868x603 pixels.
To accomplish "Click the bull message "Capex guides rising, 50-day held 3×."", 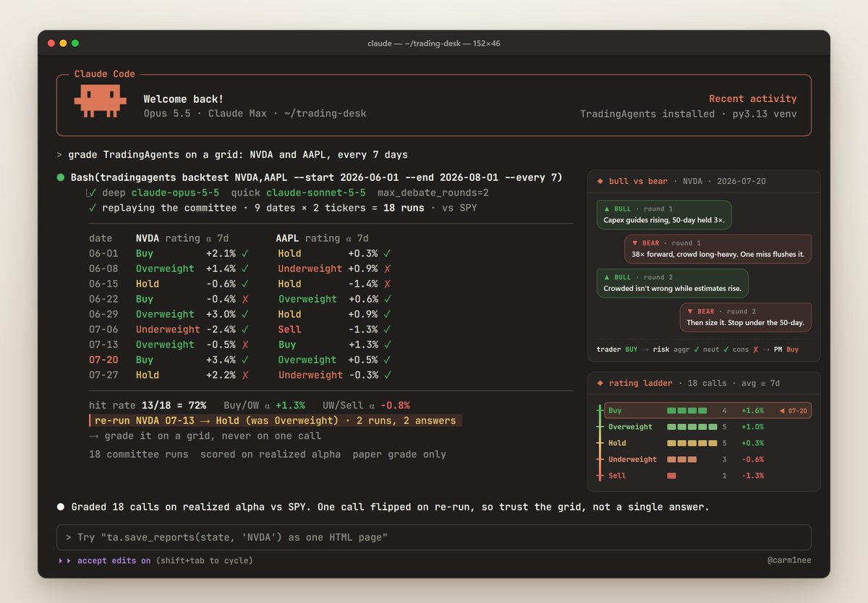I will (x=664, y=220).
